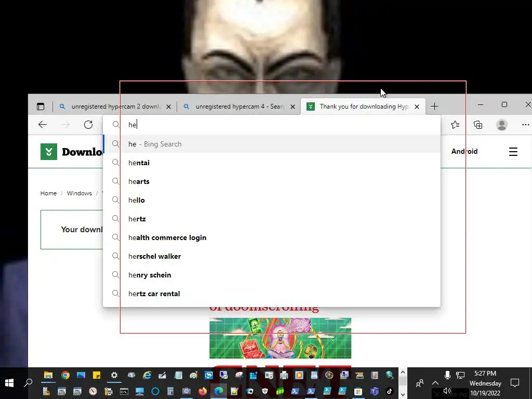Launch TikTok from the taskbar
532x399 pixels.
pyautogui.click(x=390, y=391)
